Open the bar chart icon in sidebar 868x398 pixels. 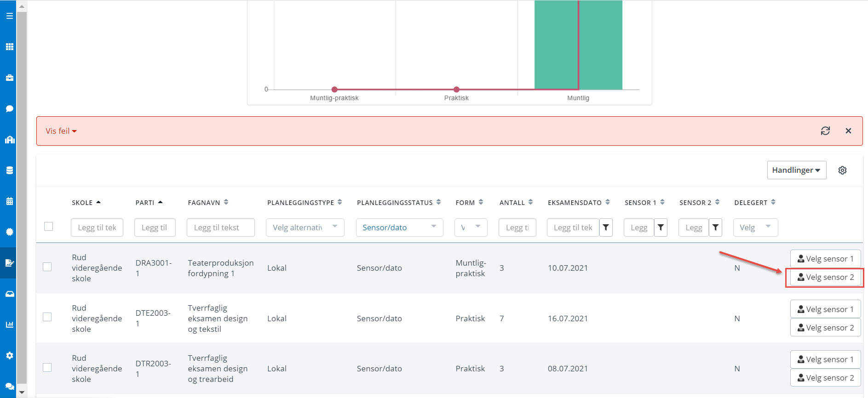(x=9, y=324)
